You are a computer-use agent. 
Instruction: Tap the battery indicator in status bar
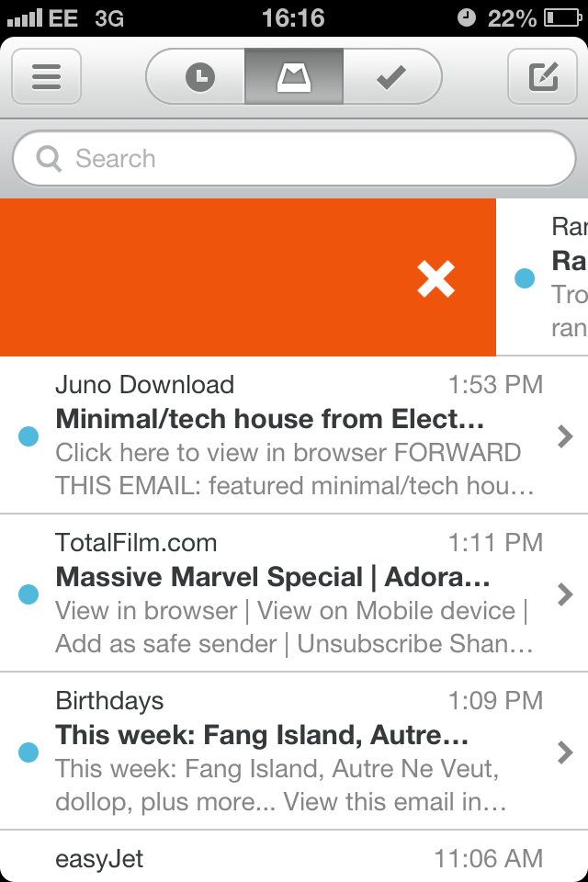click(561, 17)
